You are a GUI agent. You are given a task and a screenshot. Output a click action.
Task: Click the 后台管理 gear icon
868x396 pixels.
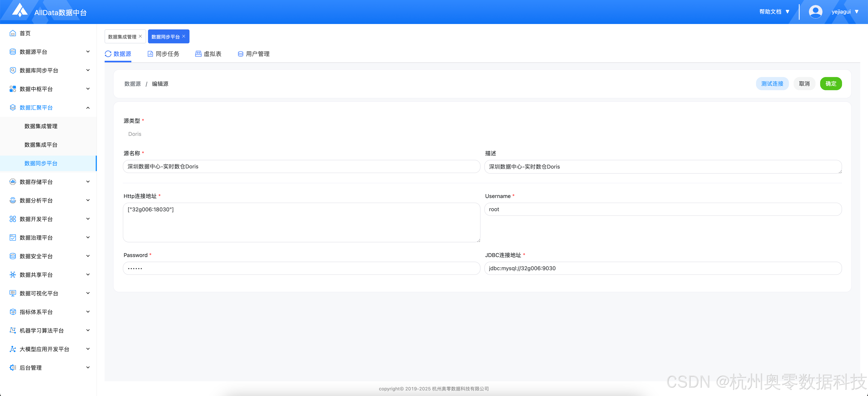coord(13,368)
